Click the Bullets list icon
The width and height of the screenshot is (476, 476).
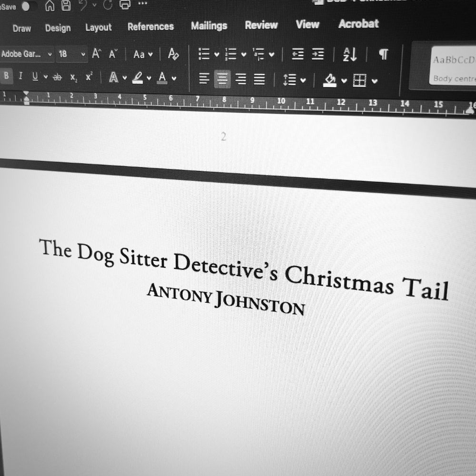click(x=204, y=54)
